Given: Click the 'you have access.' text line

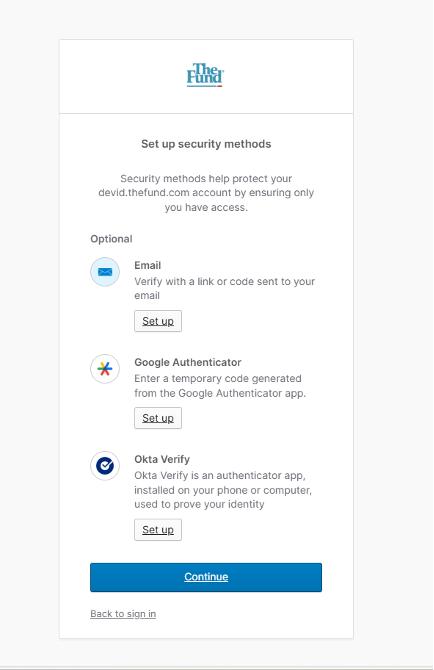Looking at the screenshot, I should click(x=206, y=208).
